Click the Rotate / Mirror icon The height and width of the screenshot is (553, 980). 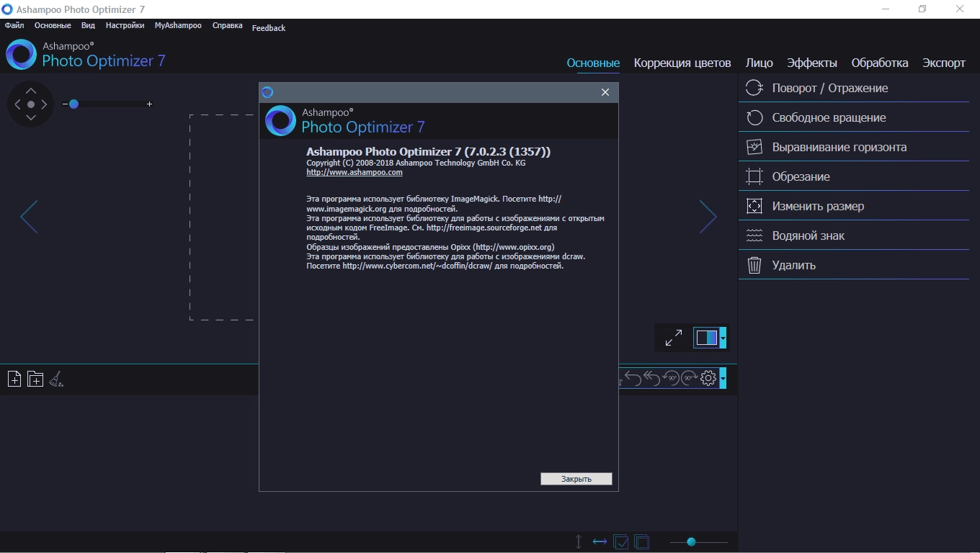[x=754, y=88]
